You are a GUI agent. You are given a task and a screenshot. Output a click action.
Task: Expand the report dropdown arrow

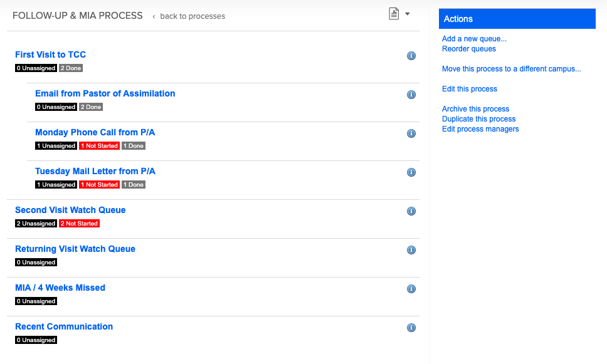408,14
